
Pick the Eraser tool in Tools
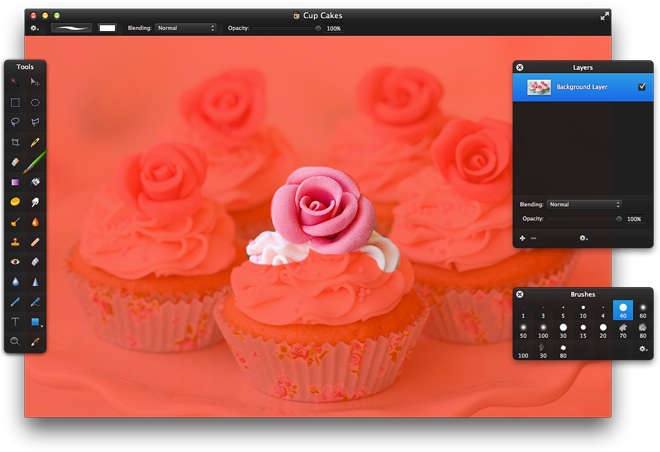[15, 162]
